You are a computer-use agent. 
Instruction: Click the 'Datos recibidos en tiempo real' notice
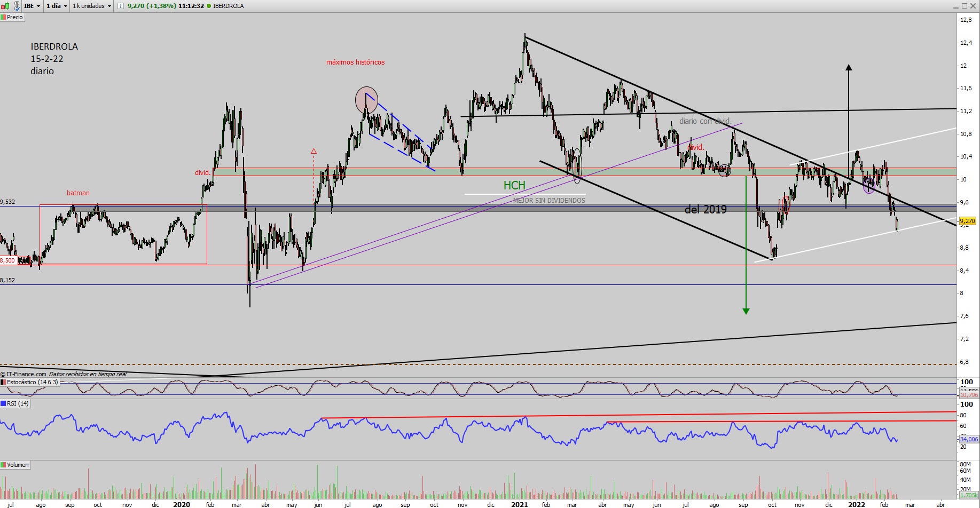pos(88,374)
